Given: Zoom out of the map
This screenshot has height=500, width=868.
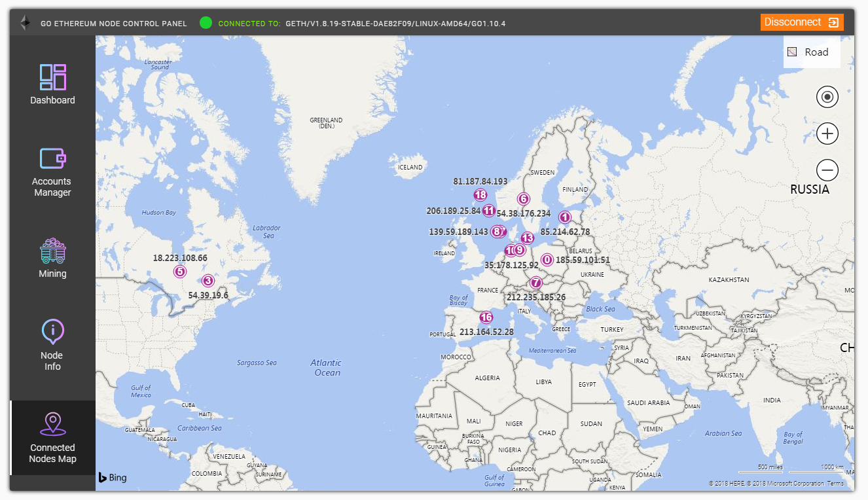Looking at the screenshot, I should point(827,171).
